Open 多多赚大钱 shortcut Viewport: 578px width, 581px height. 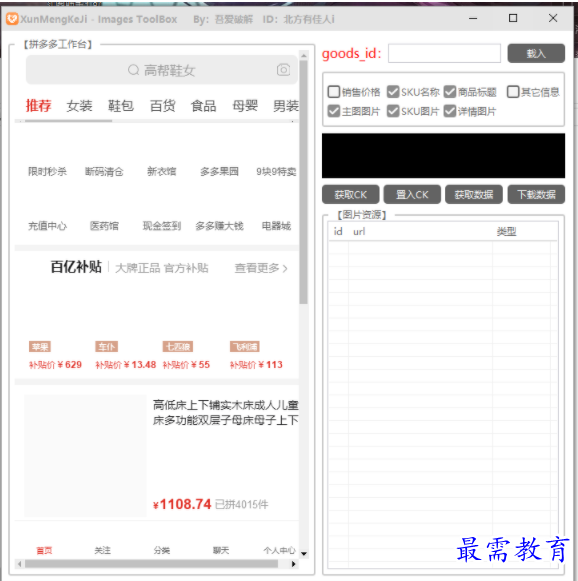[219, 226]
